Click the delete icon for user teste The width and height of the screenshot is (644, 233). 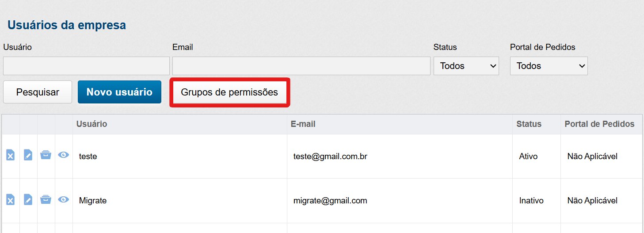pyautogui.click(x=11, y=155)
